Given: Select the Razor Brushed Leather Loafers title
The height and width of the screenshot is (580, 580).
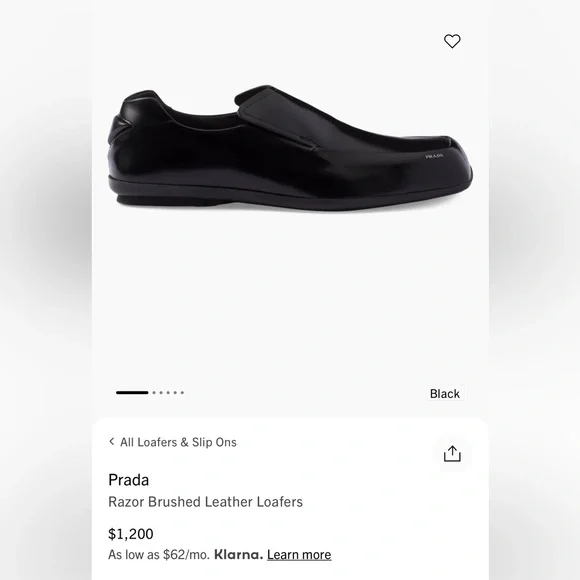Looking at the screenshot, I should pyautogui.click(x=205, y=502).
